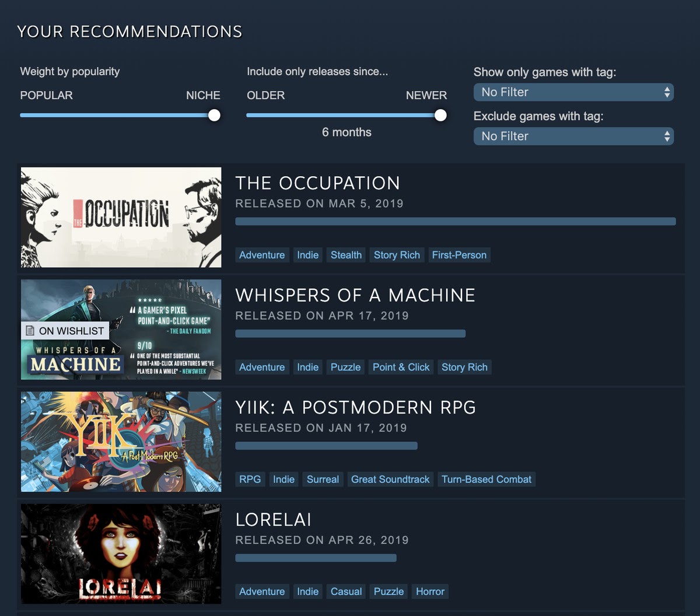Click Puzzle tag under Lorelai

[x=388, y=591]
